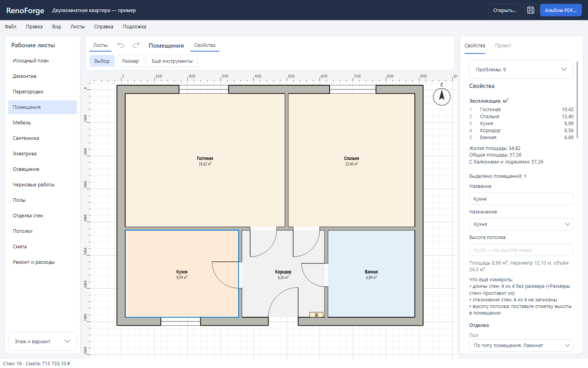Click the Открыть... button

(x=505, y=10)
